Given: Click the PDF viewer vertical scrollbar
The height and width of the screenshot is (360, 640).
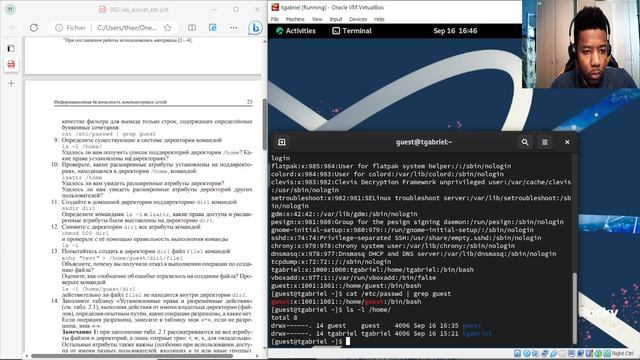Looking at the screenshot, I should point(264,124).
